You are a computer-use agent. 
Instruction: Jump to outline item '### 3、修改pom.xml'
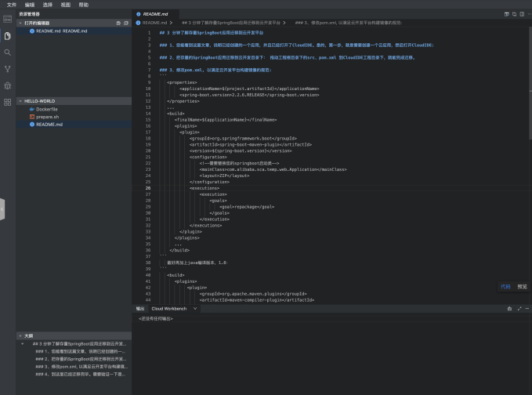(81, 367)
